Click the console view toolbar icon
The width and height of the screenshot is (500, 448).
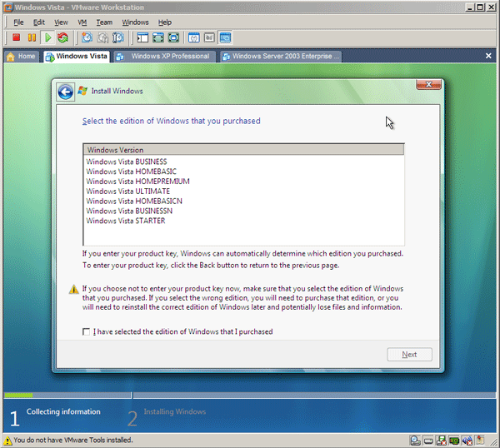pyautogui.click(x=225, y=37)
